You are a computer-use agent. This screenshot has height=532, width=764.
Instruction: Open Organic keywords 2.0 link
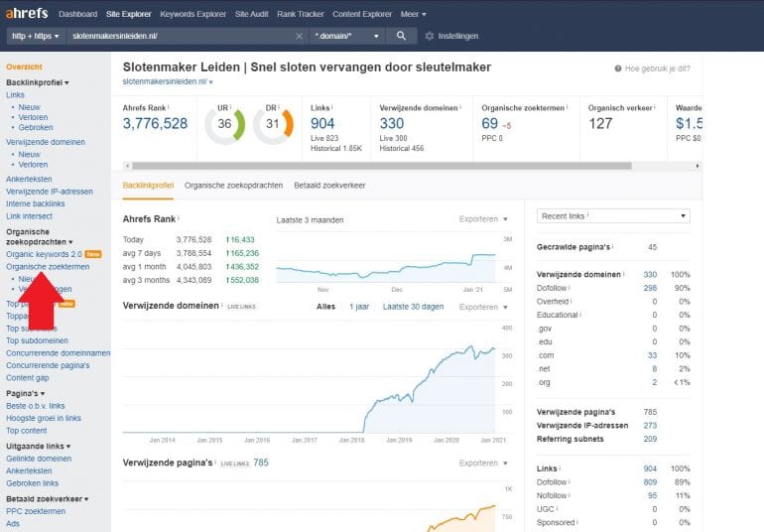44,254
